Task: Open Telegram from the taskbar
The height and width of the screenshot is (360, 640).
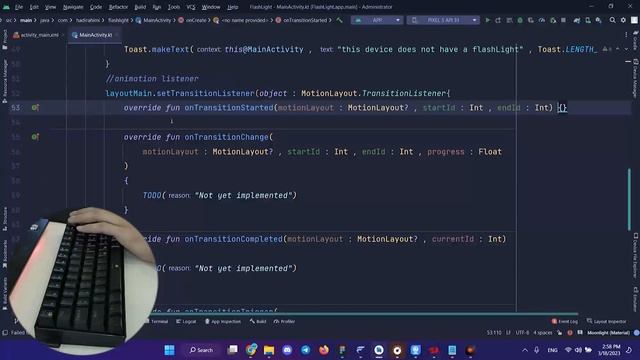Action: [305, 350]
